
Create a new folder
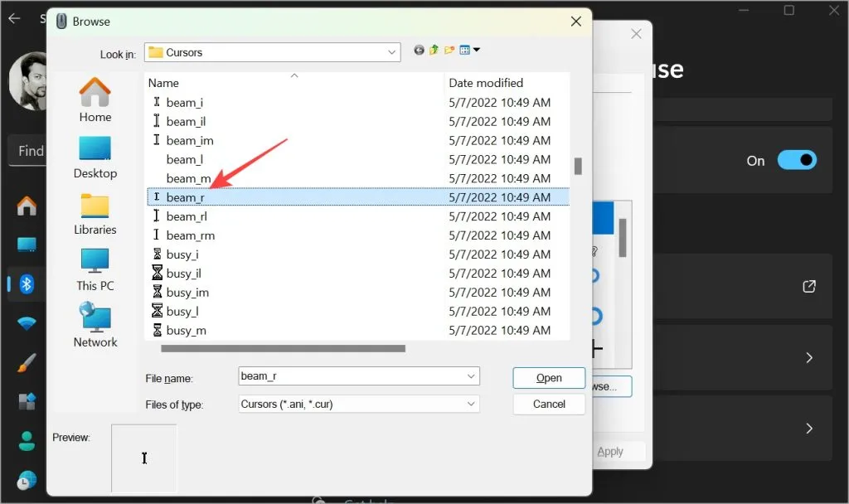[x=449, y=51]
